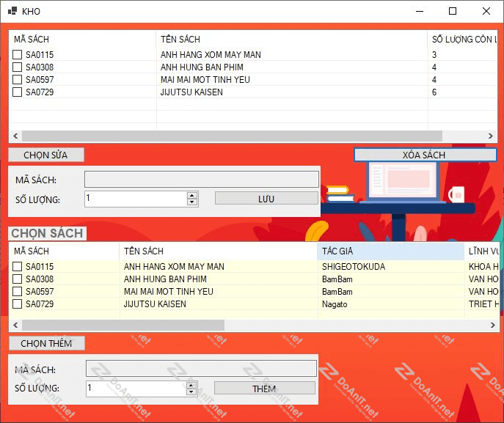Select ANH HUNG BAN PHIM in top list
The height and width of the screenshot is (423, 504).
point(202,67)
